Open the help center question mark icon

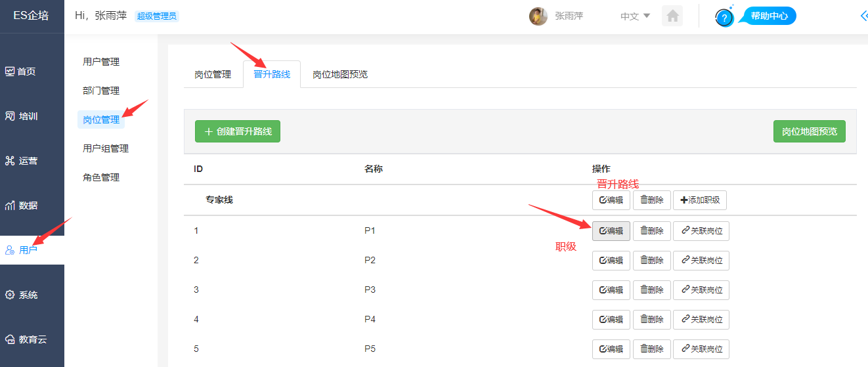[725, 18]
